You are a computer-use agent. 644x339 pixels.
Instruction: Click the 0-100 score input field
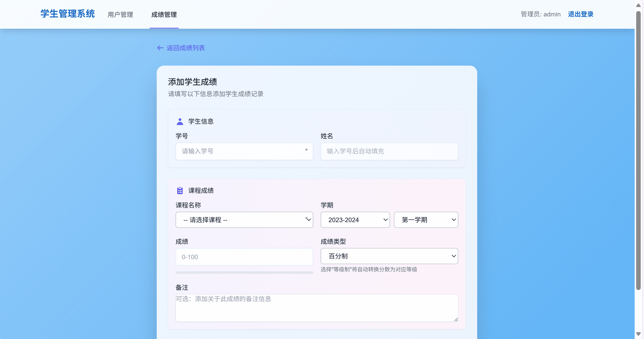244,257
